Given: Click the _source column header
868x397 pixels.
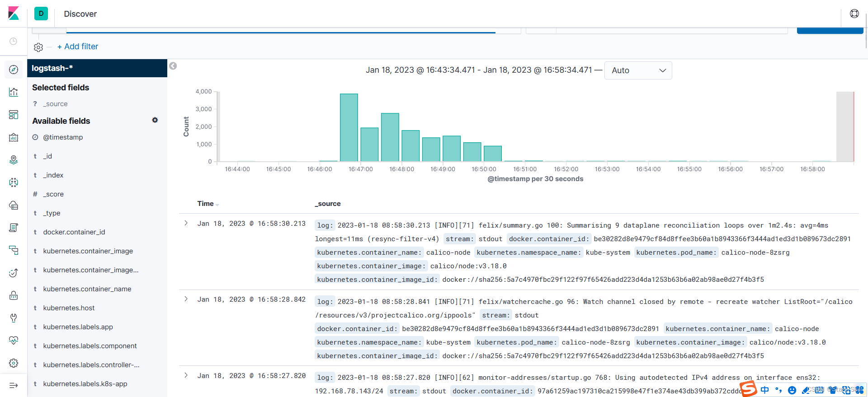Looking at the screenshot, I should click(x=328, y=204).
